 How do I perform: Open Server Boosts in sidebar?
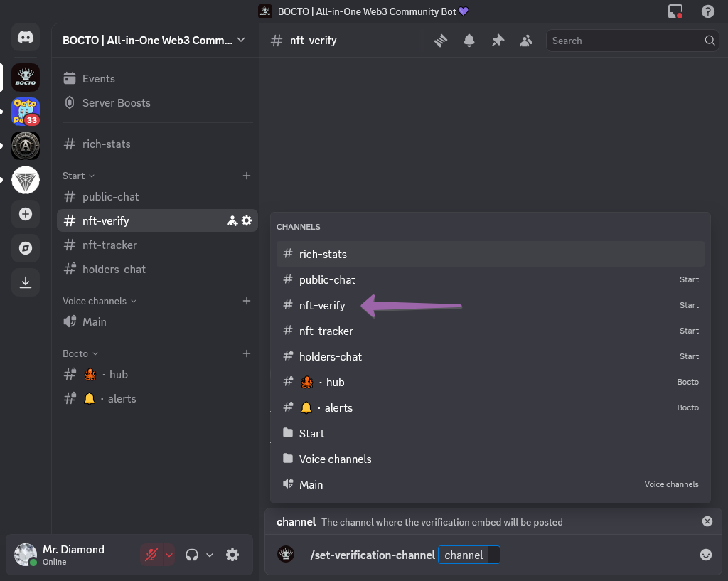(x=116, y=103)
